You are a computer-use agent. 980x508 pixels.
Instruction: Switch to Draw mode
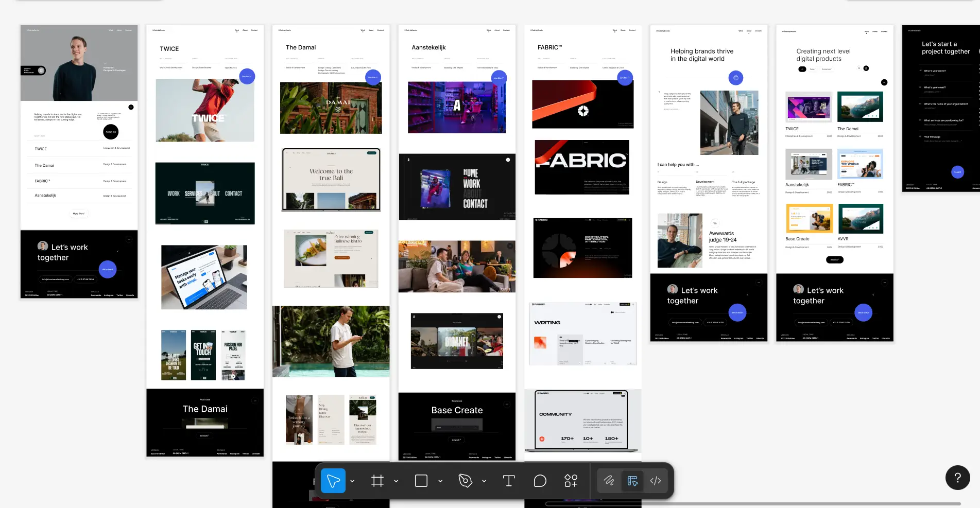click(x=609, y=481)
